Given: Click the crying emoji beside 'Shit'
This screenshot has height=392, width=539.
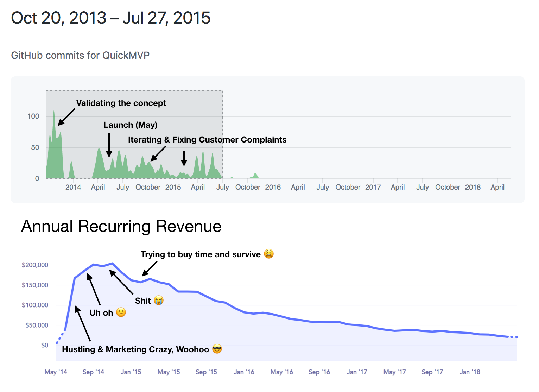Looking at the screenshot, I should tap(159, 301).
